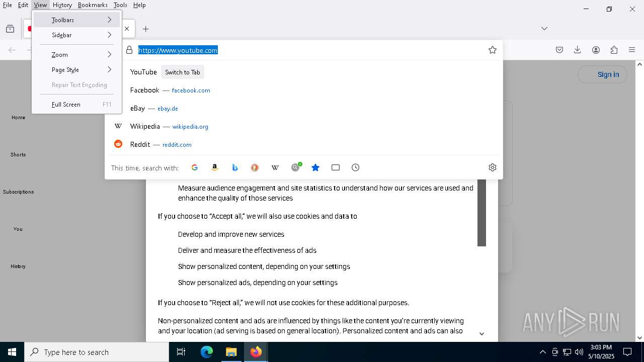Search bookmarks with the star icon
The image size is (644, 362).
(x=315, y=167)
